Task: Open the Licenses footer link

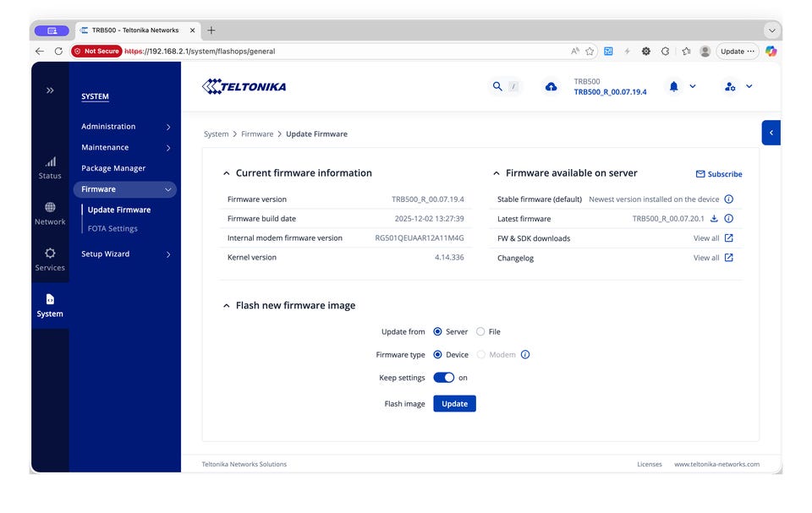Action: click(x=650, y=464)
